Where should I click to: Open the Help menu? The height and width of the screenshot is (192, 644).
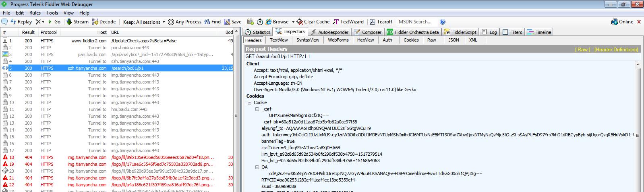pyautogui.click(x=84, y=13)
